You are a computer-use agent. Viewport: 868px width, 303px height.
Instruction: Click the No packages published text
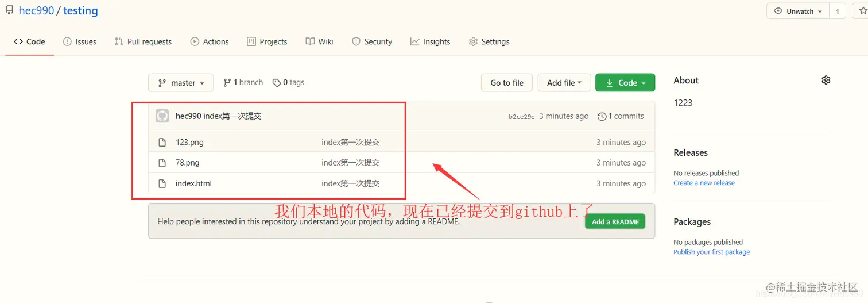coord(708,242)
